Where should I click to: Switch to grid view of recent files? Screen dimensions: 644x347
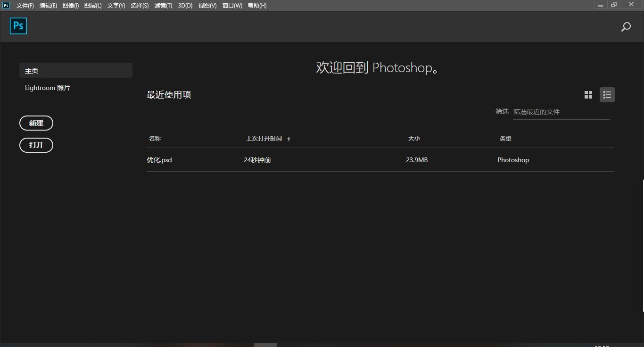pyautogui.click(x=588, y=95)
